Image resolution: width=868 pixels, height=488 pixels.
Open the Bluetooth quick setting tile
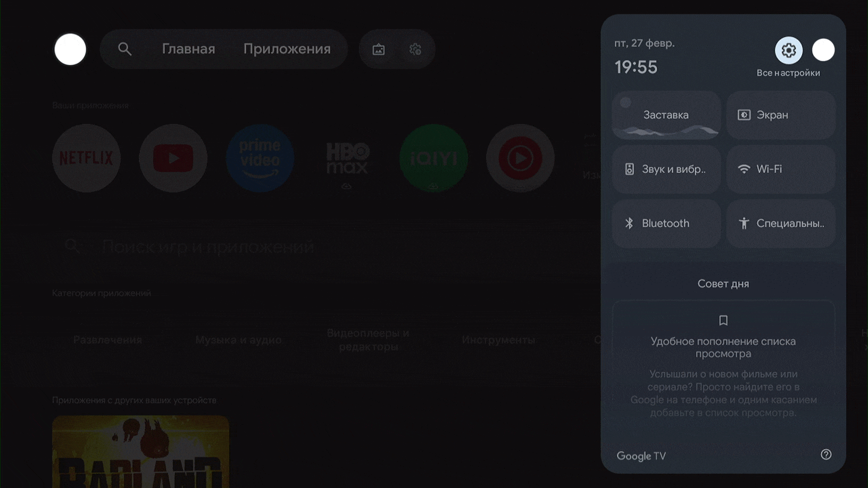[666, 223]
